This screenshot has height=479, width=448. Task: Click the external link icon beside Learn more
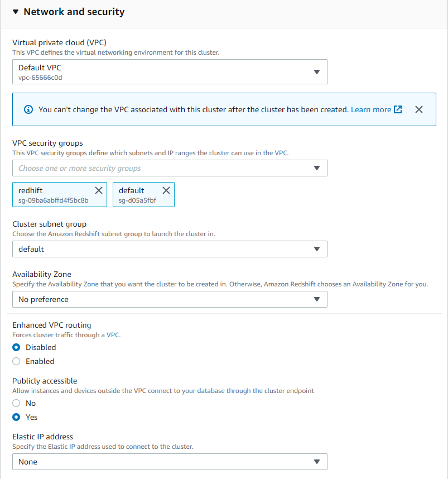point(398,109)
